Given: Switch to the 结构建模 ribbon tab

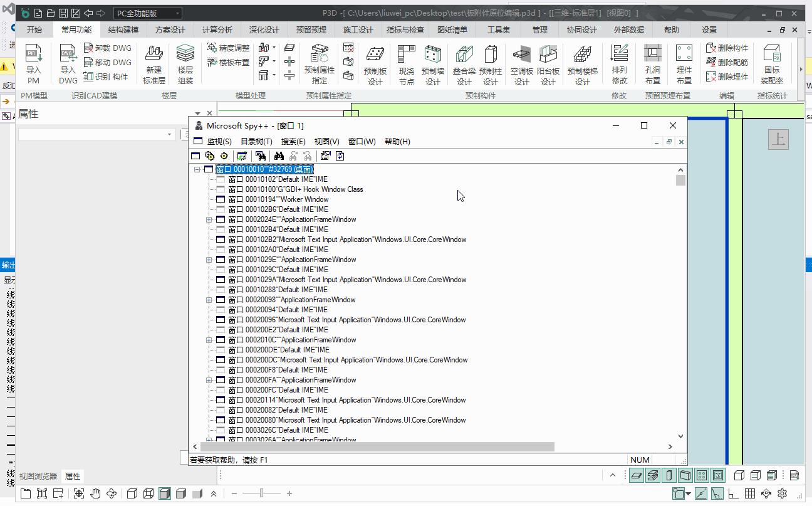Looking at the screenshot, I should point(123,29).
